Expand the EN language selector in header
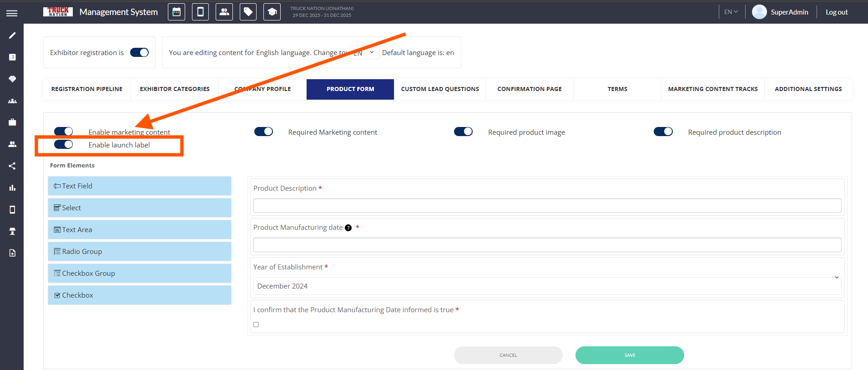Screen dimensions: 868x370 731,12
